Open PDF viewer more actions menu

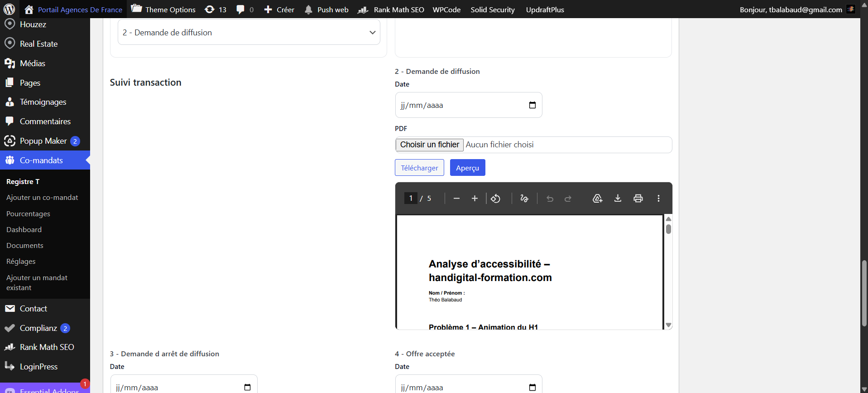(x=658, y=199)
